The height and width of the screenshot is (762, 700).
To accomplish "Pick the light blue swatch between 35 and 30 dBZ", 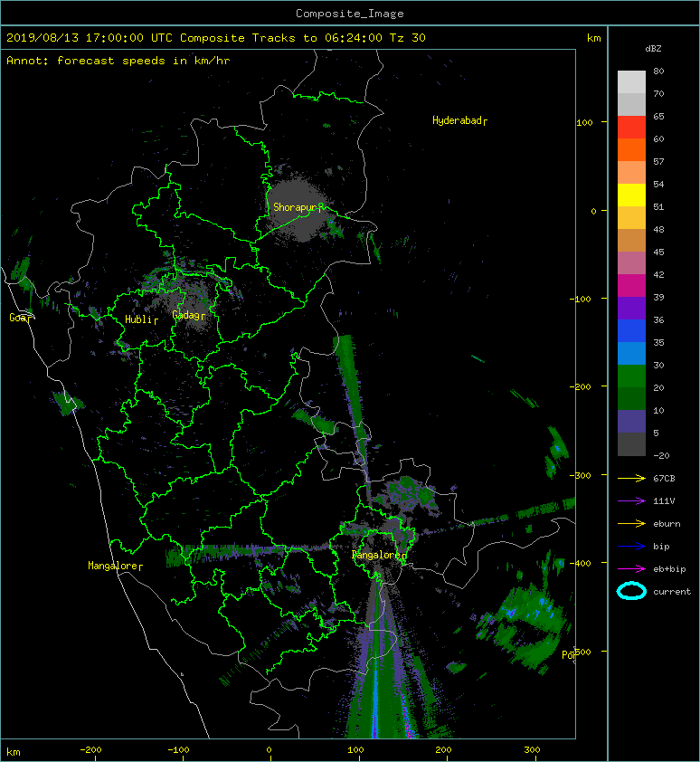I will coord(631,354).
